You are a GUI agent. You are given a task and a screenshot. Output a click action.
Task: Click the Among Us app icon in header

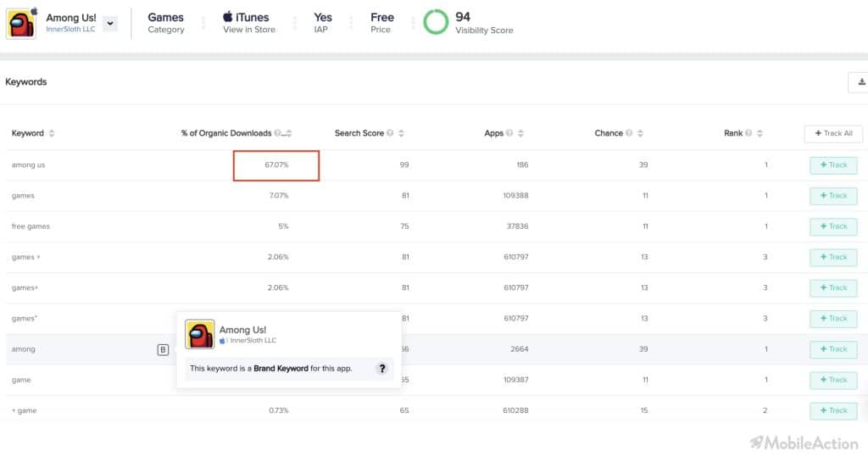click(x=21, y=23)
